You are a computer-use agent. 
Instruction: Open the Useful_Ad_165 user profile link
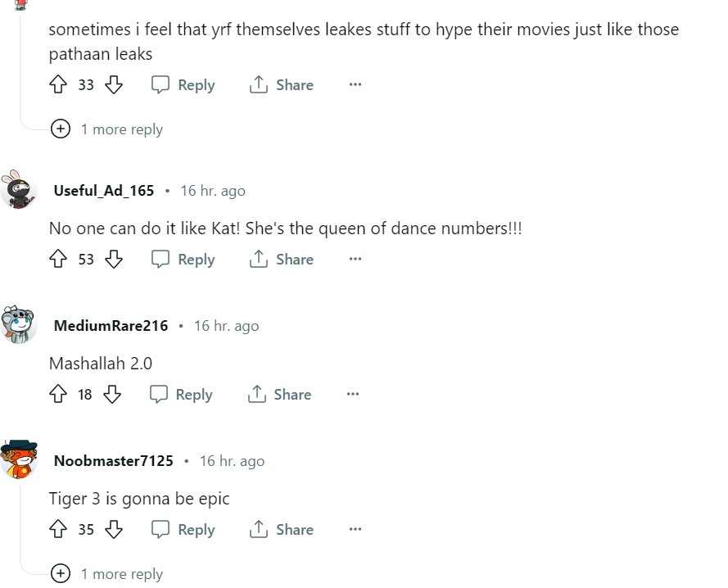point(103,191)
